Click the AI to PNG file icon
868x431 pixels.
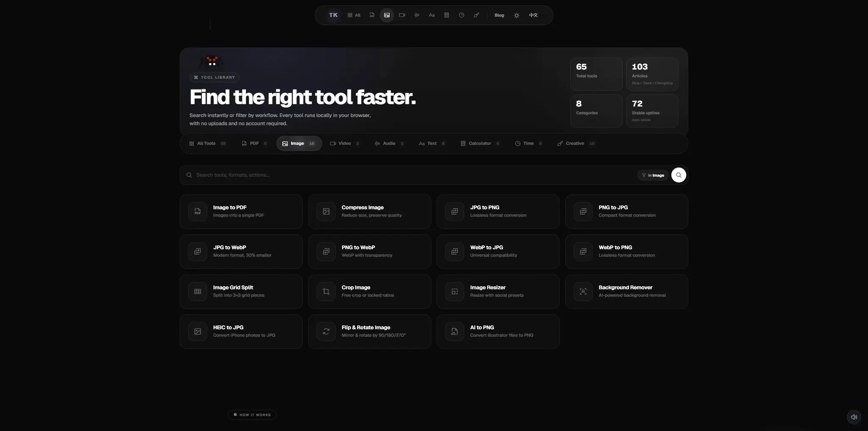pos(454,331)
